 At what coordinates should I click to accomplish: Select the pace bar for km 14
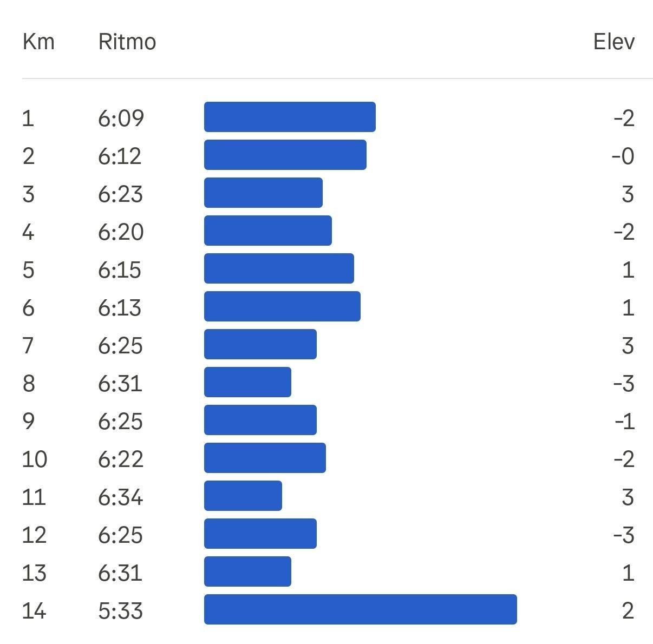pos(361,609)
